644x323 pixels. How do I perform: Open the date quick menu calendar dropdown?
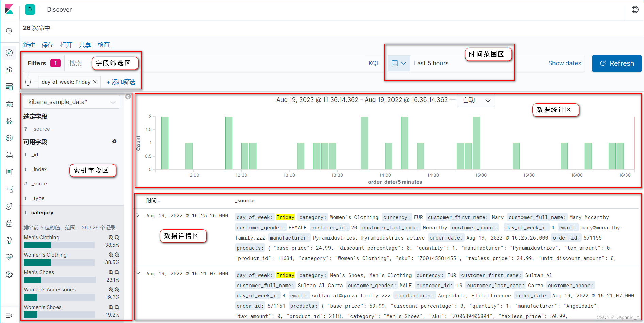pos(399,63)
